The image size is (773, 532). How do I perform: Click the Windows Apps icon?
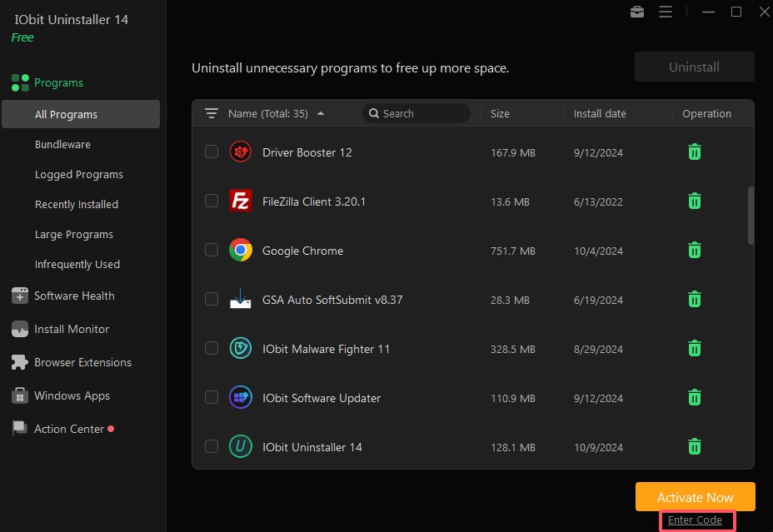20,395
